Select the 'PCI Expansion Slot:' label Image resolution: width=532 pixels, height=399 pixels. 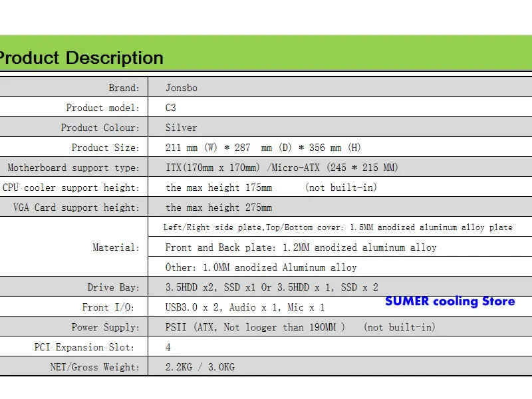tap(84, 347)
